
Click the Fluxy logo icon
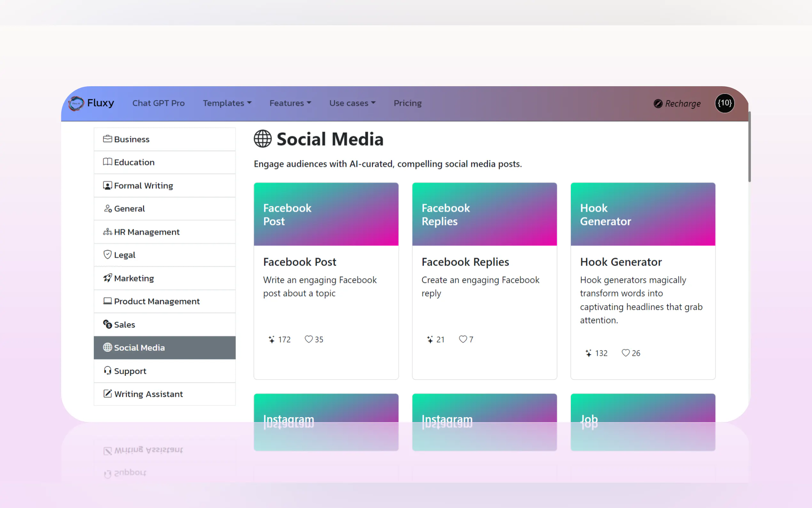[x=76, y=103]
